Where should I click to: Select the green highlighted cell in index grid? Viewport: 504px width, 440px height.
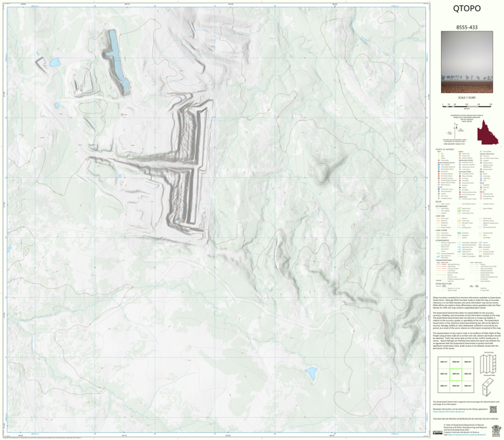click(455, 374)
